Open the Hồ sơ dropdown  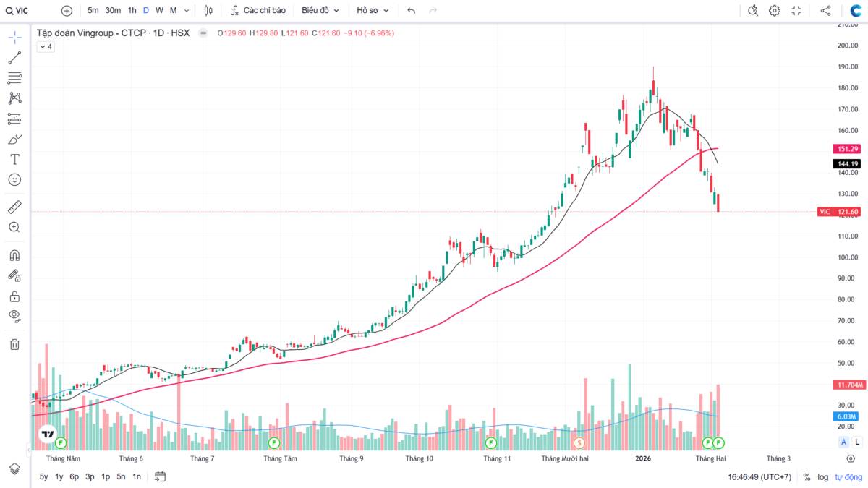(373, 11)
